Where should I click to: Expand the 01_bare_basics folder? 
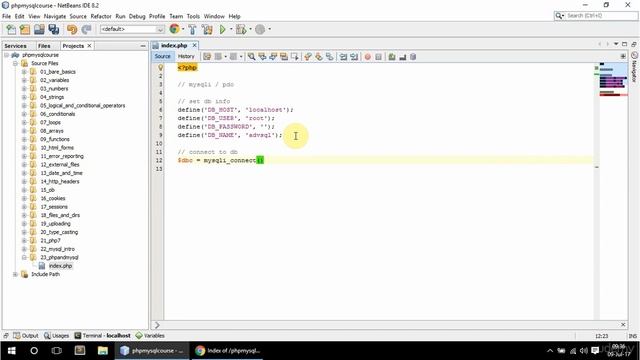(x=24, y=72)
